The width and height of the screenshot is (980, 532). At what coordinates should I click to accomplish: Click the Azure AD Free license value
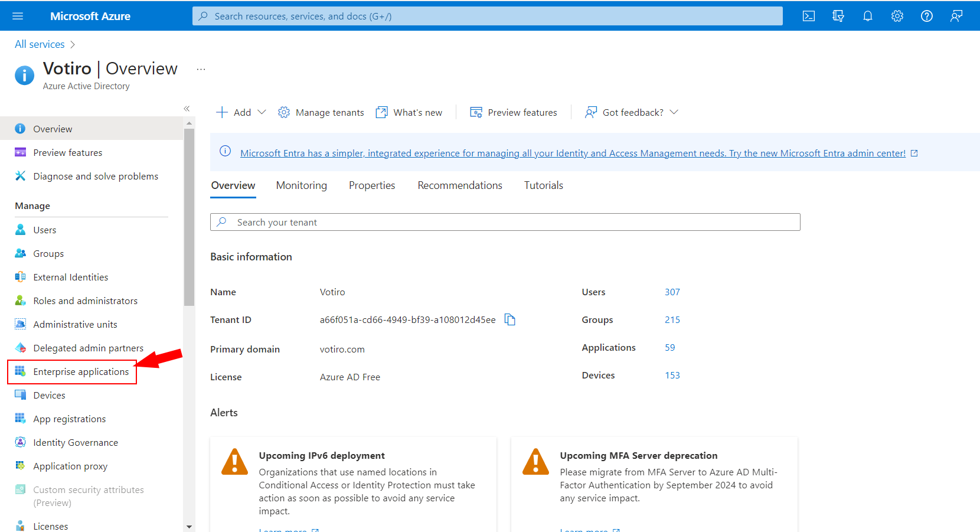[x=350, y=377]
